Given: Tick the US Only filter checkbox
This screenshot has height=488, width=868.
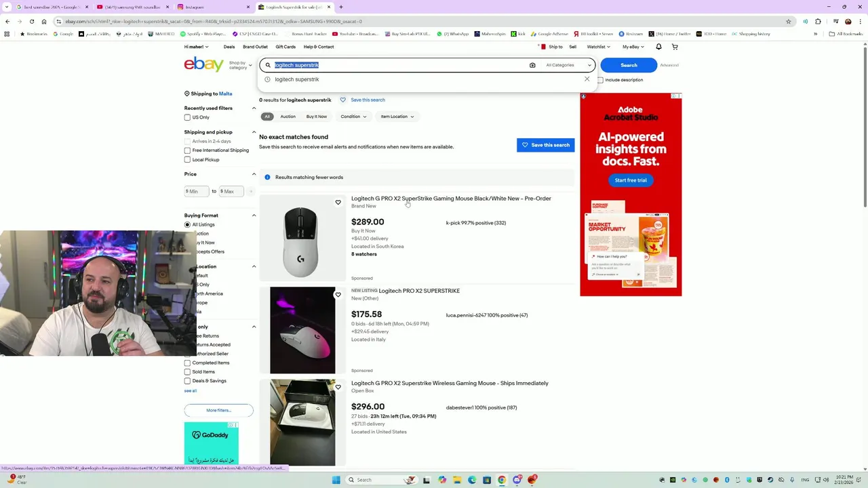Looking at the screenshot, I should [187, 117].
